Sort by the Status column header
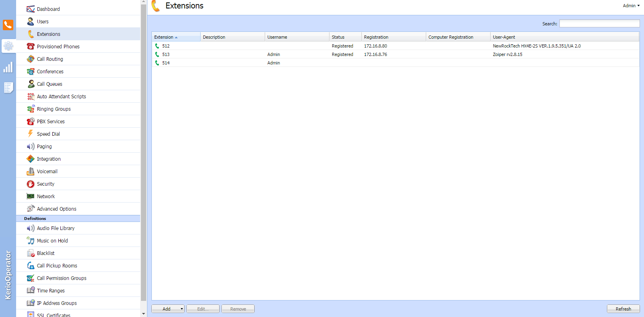This screenshot has height=317, width=644. tap(345, 37)
